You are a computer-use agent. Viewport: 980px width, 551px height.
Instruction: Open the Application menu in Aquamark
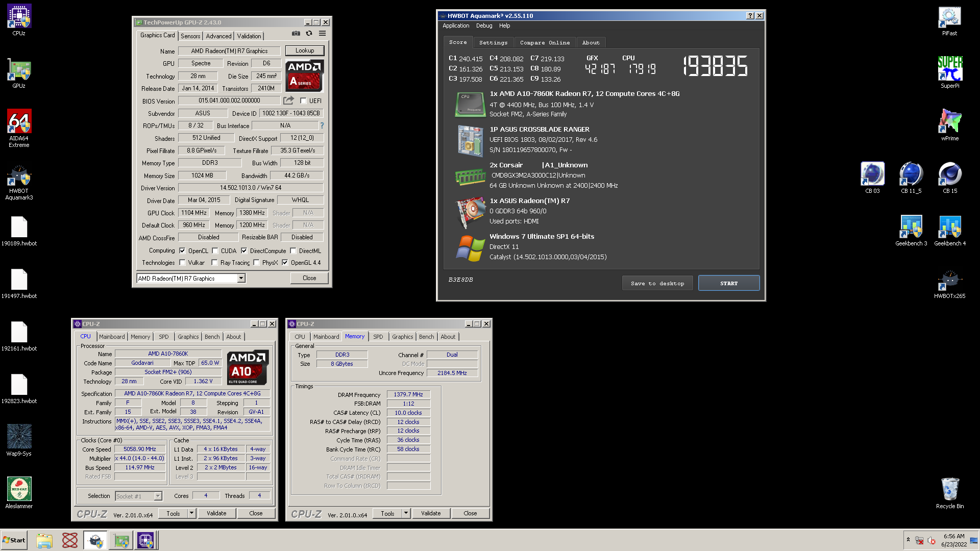pyautogui.click(x=456, y=26)
